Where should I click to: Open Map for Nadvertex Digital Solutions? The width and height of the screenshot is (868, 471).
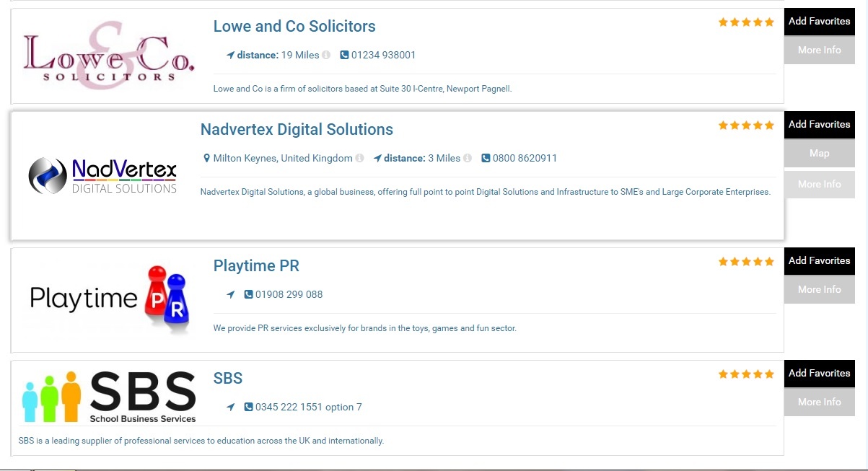(x=819, y=154)
